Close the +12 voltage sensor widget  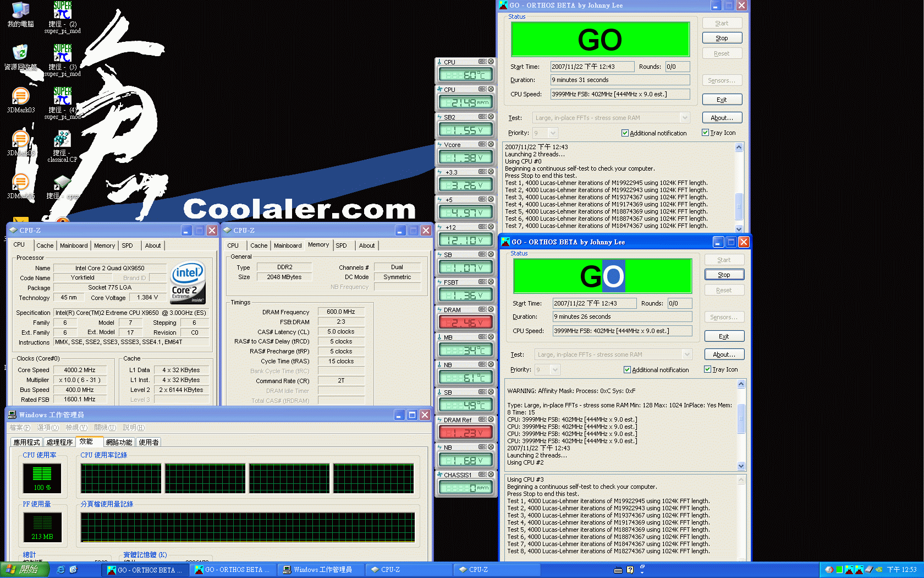click(x=491, y=227)
